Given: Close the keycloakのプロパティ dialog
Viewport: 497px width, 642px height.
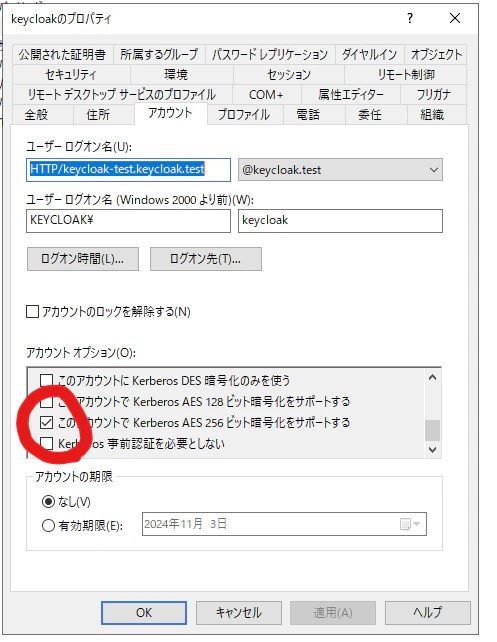Looking at the screenshot, I should click(455, 18).
